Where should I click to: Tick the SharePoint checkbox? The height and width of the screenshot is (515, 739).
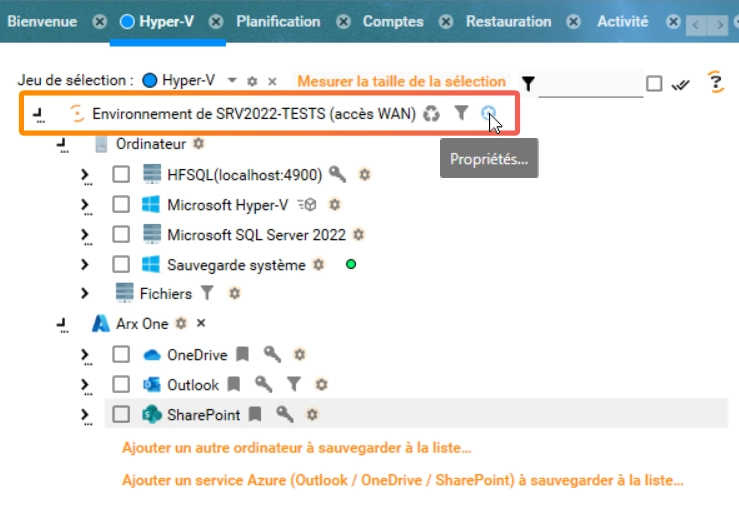121,414
